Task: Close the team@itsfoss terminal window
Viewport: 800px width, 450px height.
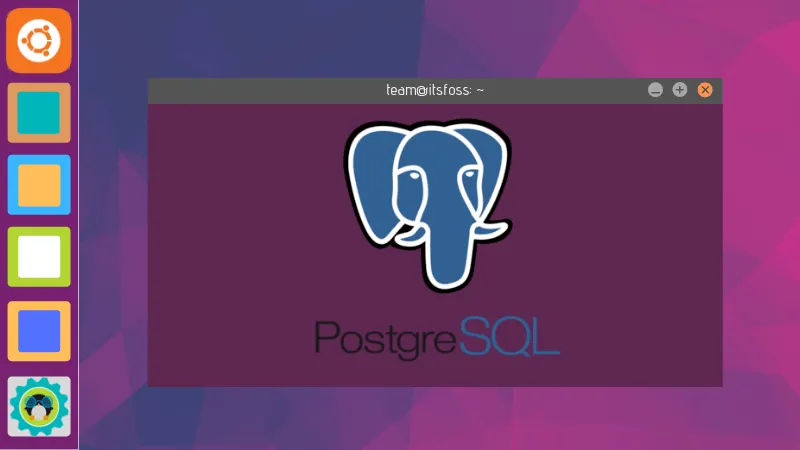Action: pos(705,90)
